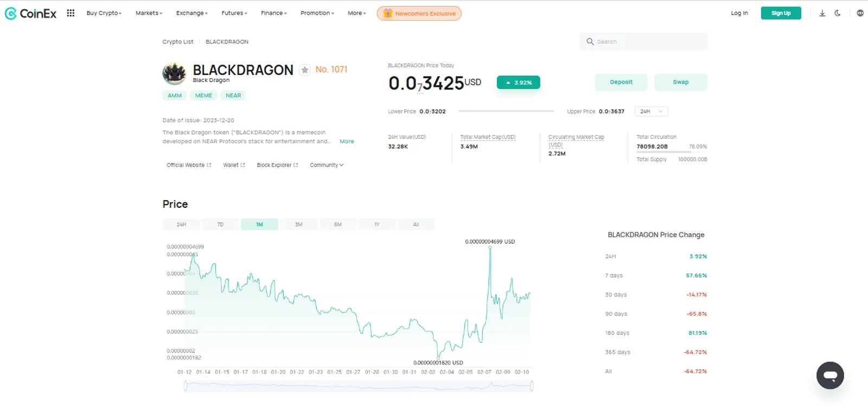Focus the Search input field
The width and height of the screenshot is (868, 406).
pyautogui.click(x=643, y=42)
